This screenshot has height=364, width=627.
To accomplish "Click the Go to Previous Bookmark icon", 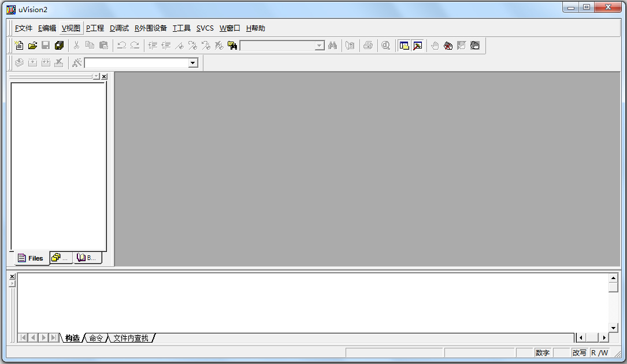I will click(206, 46).
